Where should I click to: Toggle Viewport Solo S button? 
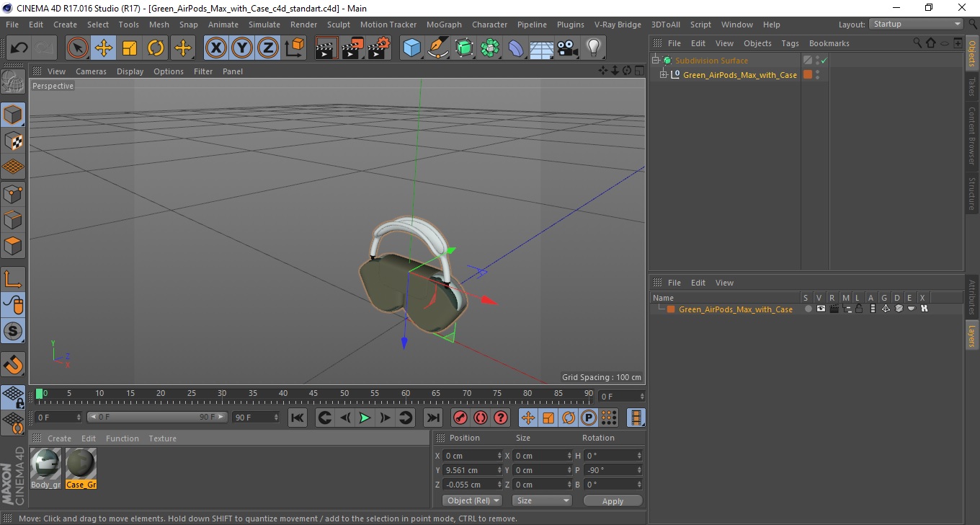(13, 332)
